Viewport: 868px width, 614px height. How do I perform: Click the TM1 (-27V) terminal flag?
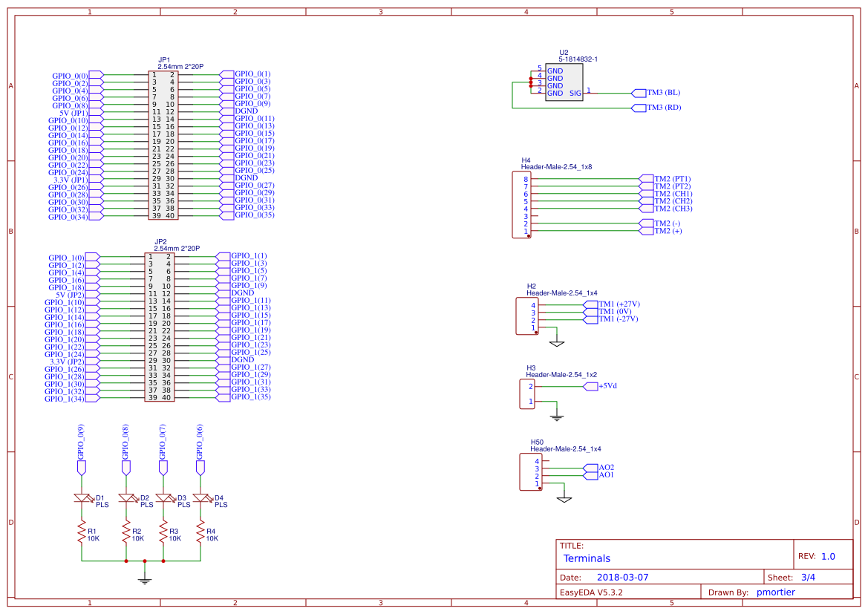[617, 318]
